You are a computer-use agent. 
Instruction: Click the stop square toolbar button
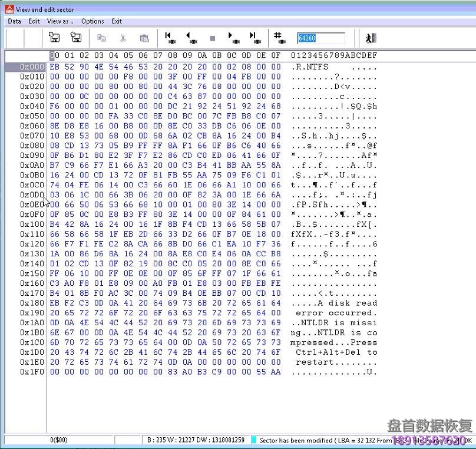(x=213, y=38)
